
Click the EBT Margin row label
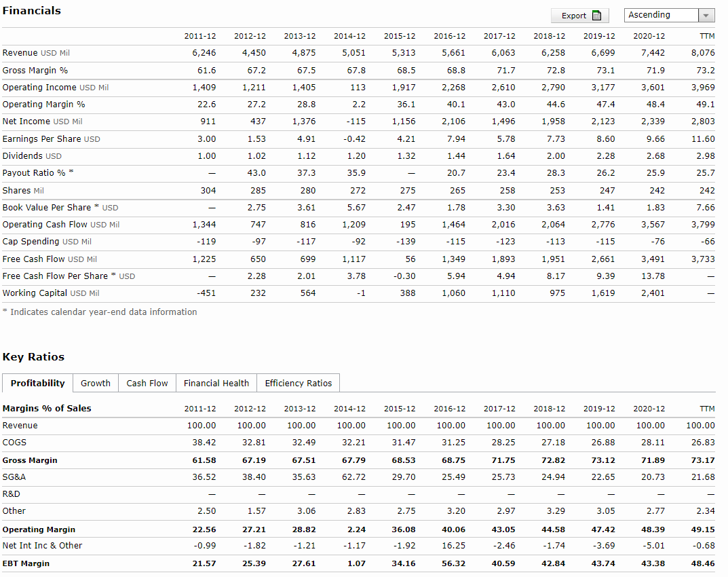coord(26,563)
